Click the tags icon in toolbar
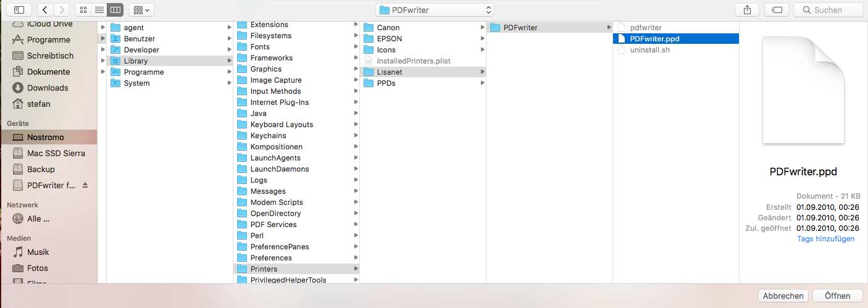 click(777, 10)
